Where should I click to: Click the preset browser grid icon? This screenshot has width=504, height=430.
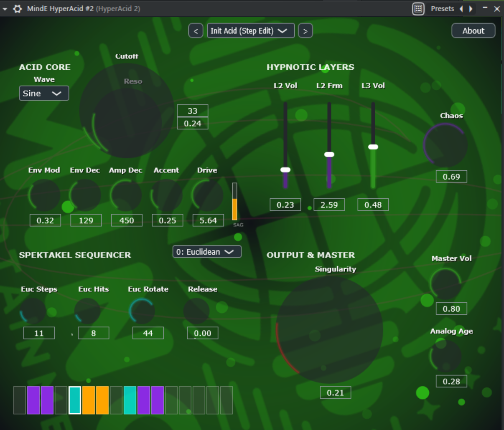click(418, 9)
